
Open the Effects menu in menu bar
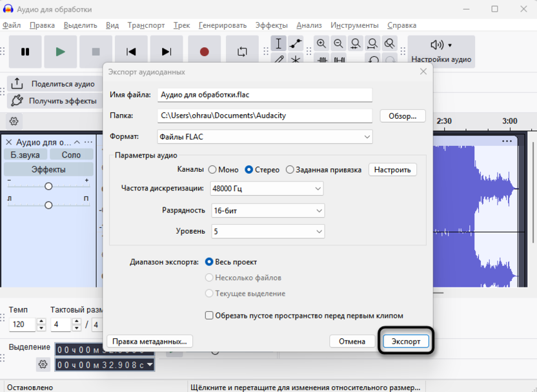tap(271, 25)
